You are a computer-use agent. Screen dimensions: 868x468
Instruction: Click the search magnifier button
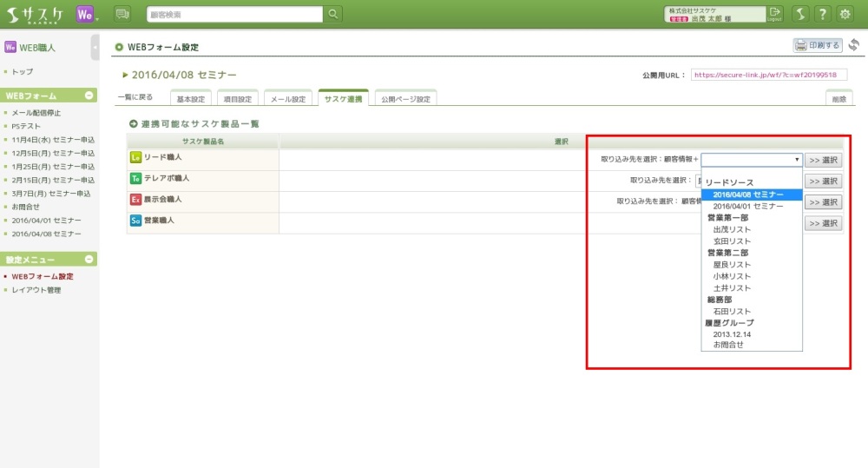click(332, 14)
